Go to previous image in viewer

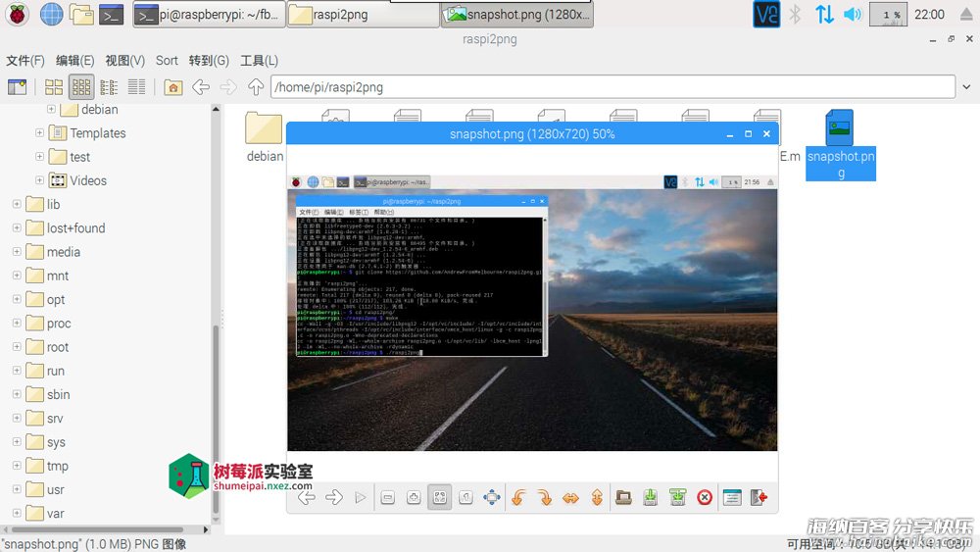coord(306,498)
